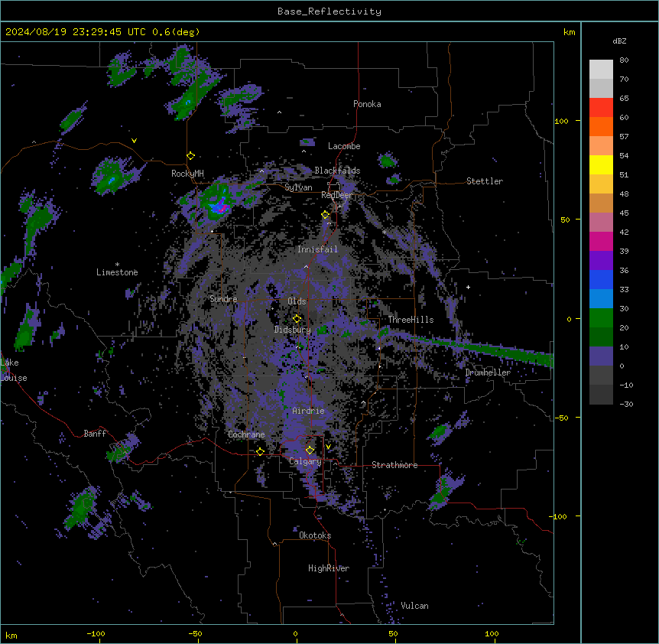
Task: Click the white asterisk marker east of Innisfail
Action: tap(384, 232)
